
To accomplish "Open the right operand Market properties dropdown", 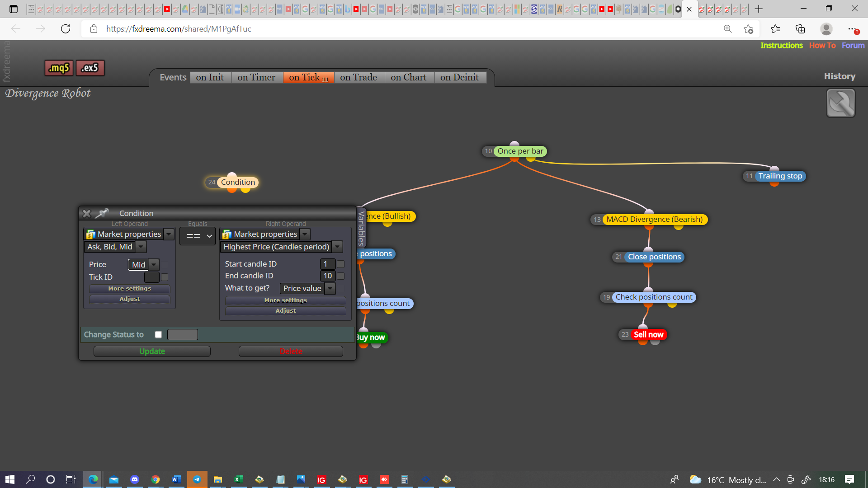I will point(305,234).
